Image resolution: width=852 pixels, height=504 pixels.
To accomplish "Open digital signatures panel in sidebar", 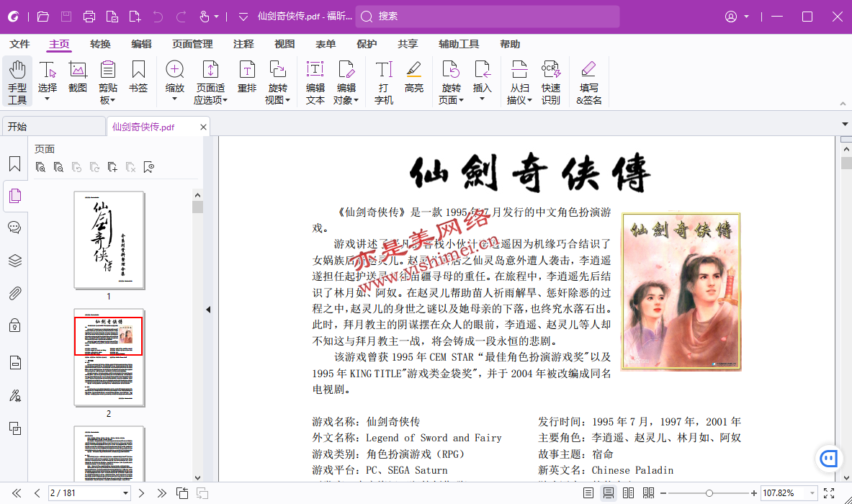I will point(14,395).
